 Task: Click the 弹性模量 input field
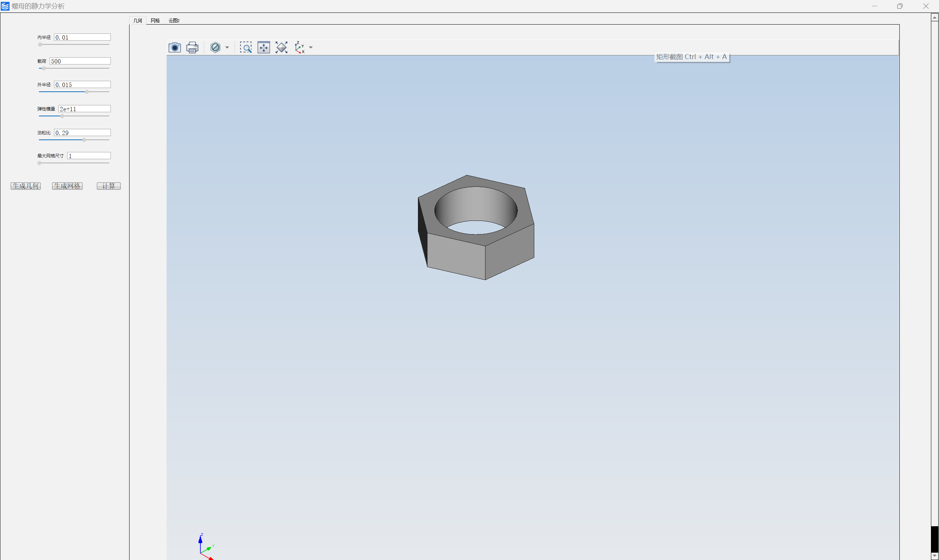(84, 109)
